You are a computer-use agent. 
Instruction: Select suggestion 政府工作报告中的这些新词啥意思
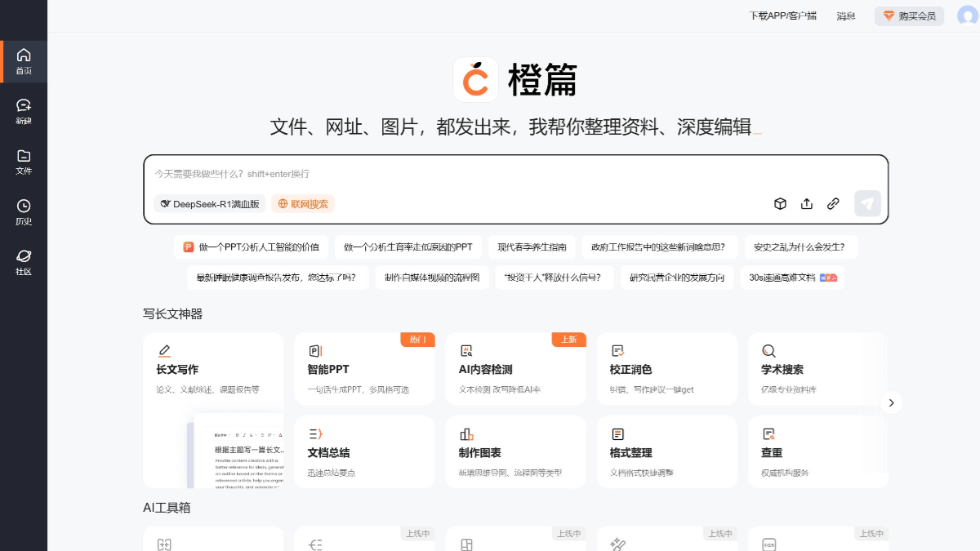[660, 247]
